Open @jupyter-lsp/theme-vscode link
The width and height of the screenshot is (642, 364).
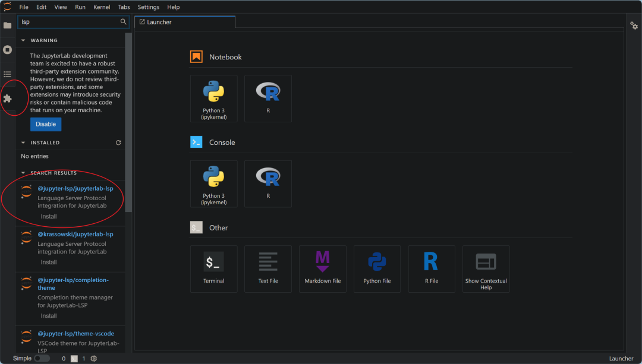75,334
